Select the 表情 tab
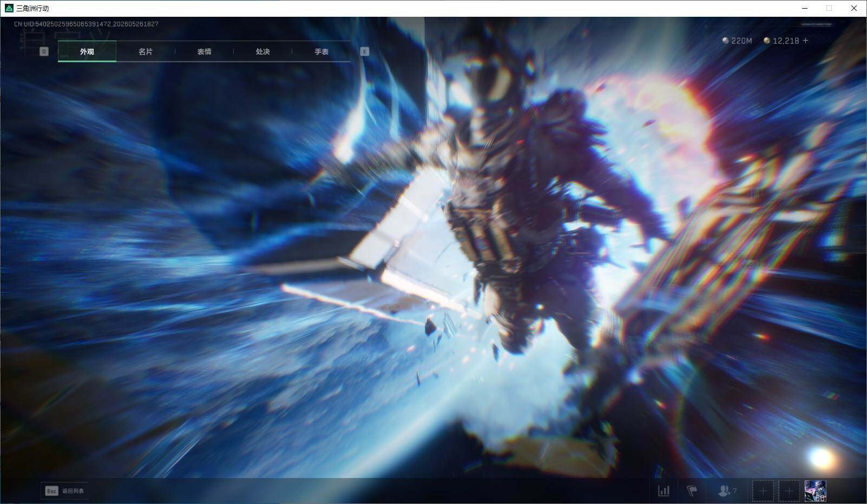867x504 pixels. [x=204, y=51]
